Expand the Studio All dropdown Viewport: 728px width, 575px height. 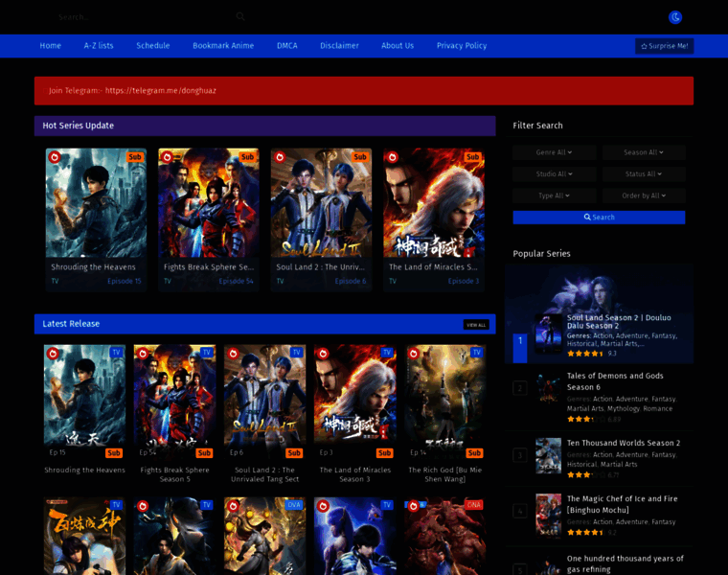pyautogui.click(x=555, y=174)
